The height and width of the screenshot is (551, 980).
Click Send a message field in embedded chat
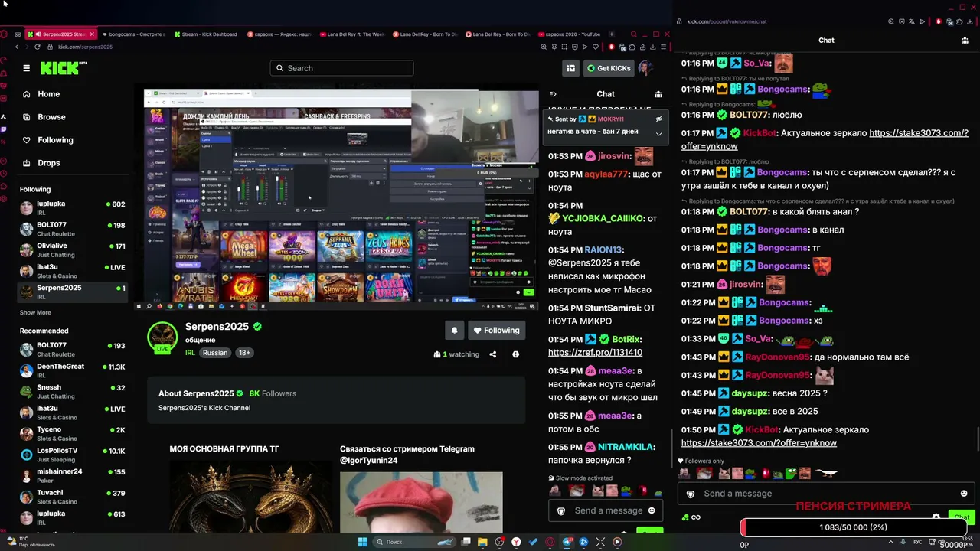click(606, 510)
